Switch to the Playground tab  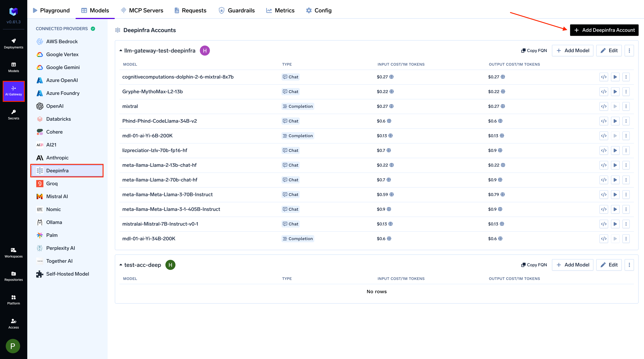51,10
